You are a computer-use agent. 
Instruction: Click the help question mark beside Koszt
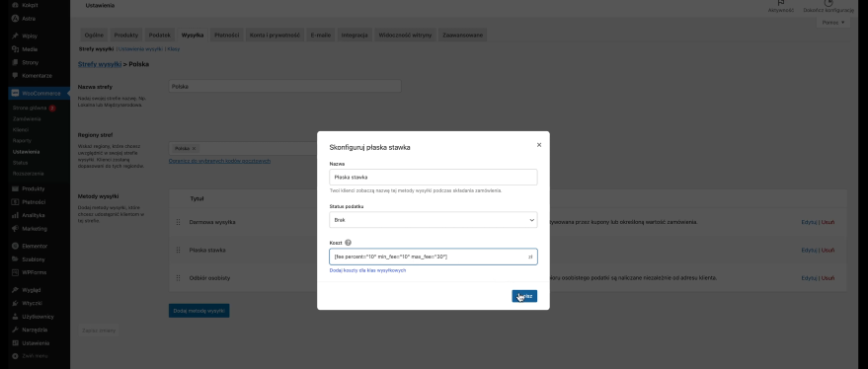click(x=349, y=243)
